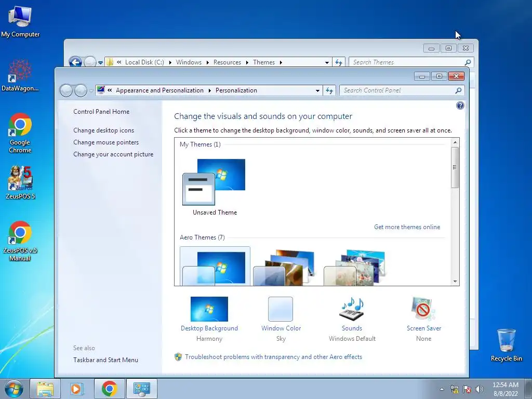The height and width of the screenshot is (399, 532).
Task: Open the Themes window address history dropdown
Action: (327, 62)
